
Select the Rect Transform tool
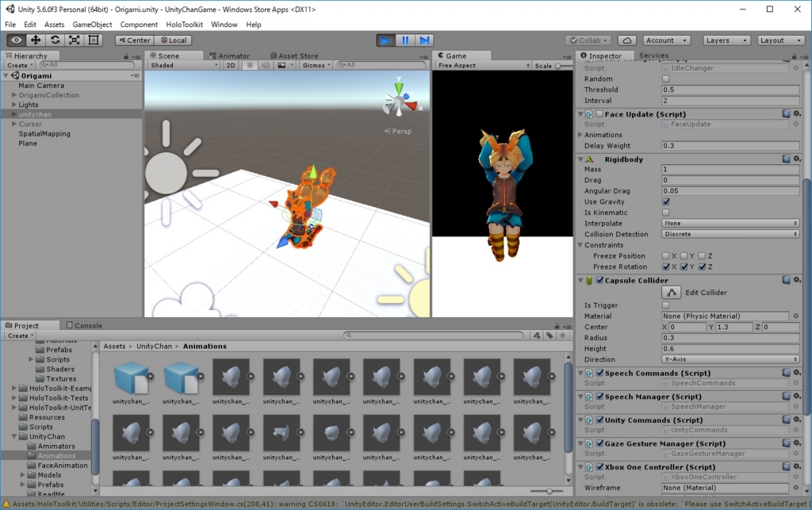click(x=94, y=40)
